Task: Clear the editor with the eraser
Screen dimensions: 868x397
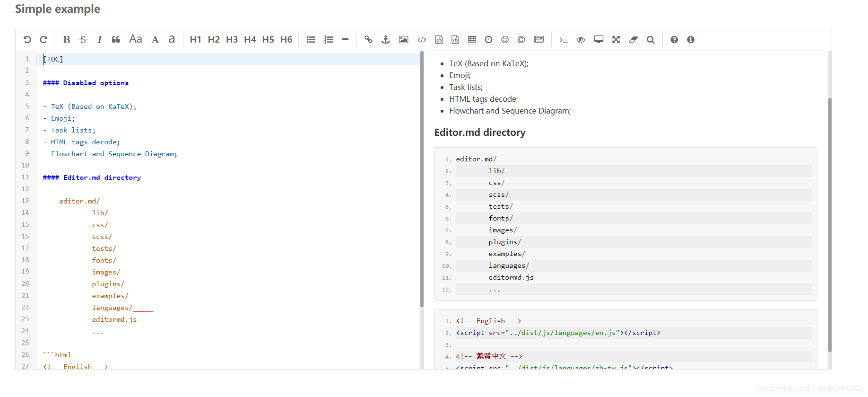Action: coord(633,40)
